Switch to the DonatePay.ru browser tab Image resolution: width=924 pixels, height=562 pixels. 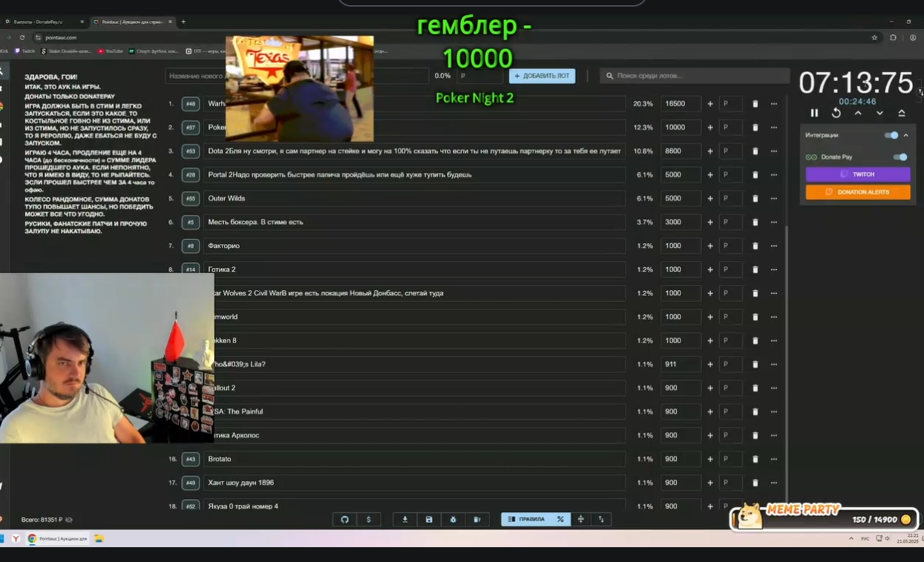[44, 22]
